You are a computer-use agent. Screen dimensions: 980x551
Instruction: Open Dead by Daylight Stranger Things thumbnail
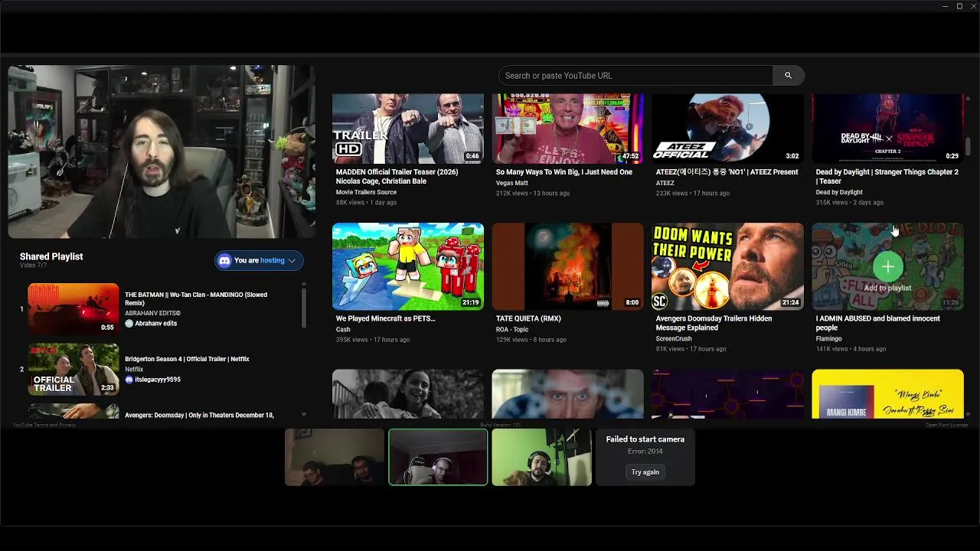click(888, 129)
